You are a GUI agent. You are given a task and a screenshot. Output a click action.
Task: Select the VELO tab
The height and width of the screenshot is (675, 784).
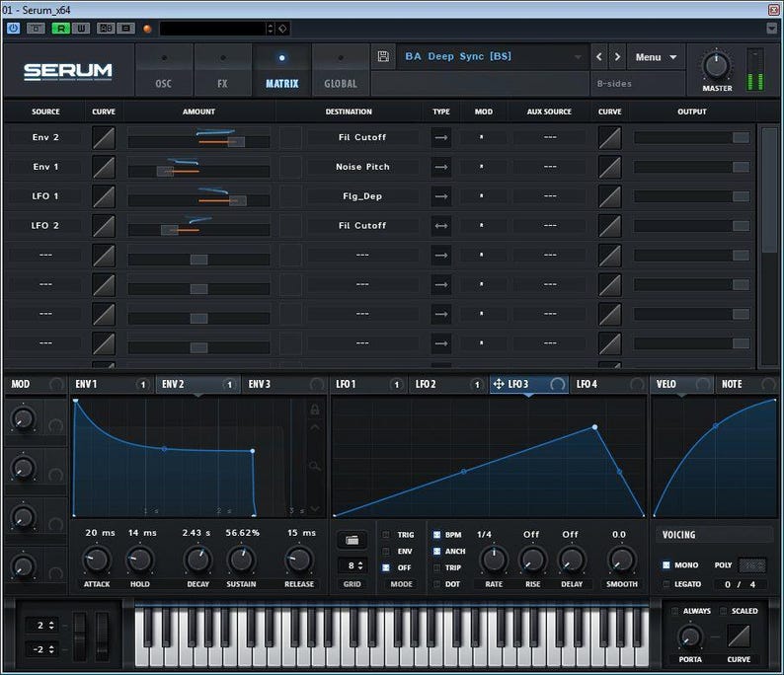tap(681, 384)
